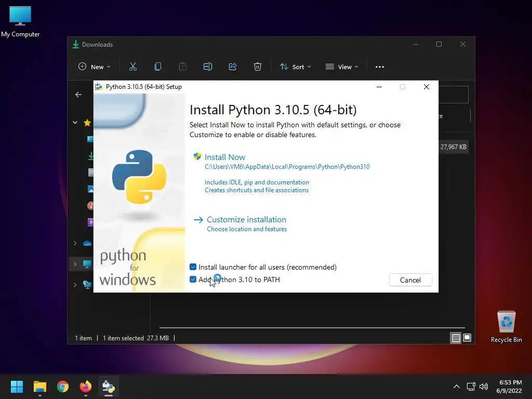The width and height of the screenshot is (532, 399).
Task: Select the Pictures icon in Downloads sidebar
Action: (90, 189)
